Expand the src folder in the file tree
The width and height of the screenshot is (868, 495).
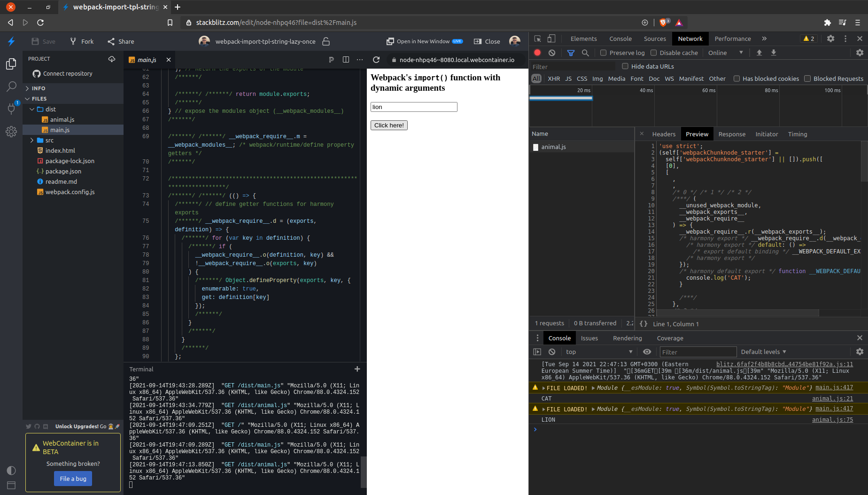coord(32,140)
